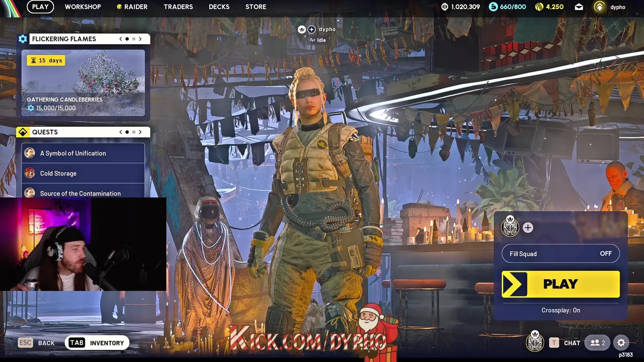Click the trader portrait beside Cold Storage
The image size is (644, 362).
coord(30,173)
